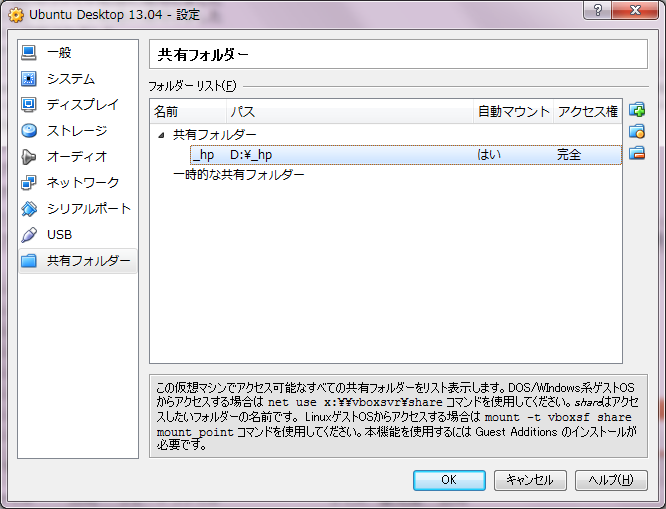Click the フォルダー リスト(F) label
The width and height of the screenshot is (666, 509).
192,86
